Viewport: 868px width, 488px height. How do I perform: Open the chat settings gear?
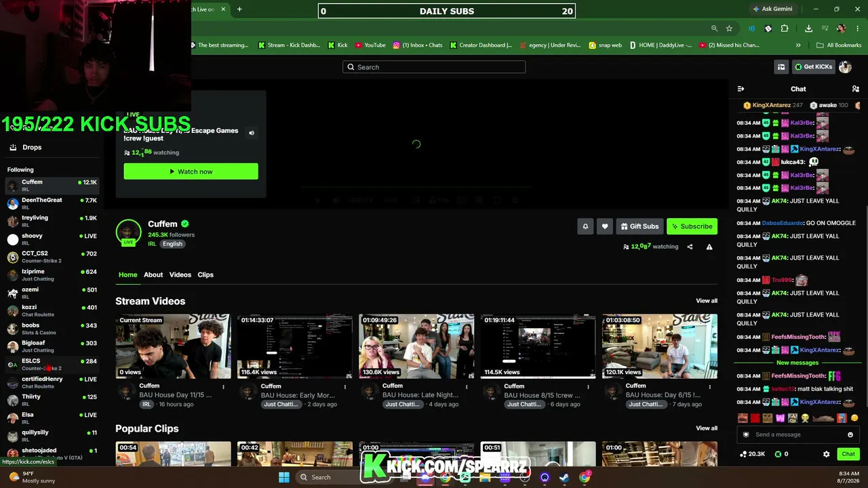(x=826, y=454)
